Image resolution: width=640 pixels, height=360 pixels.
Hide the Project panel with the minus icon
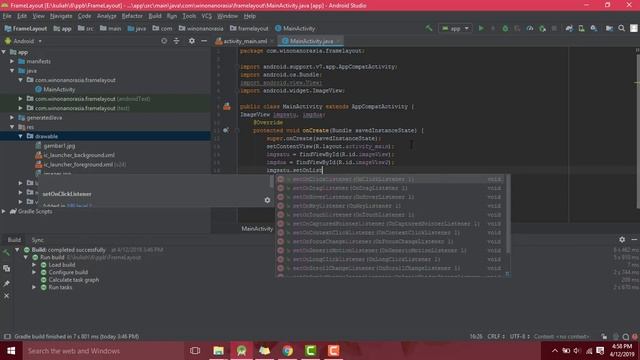coord(204,41)
